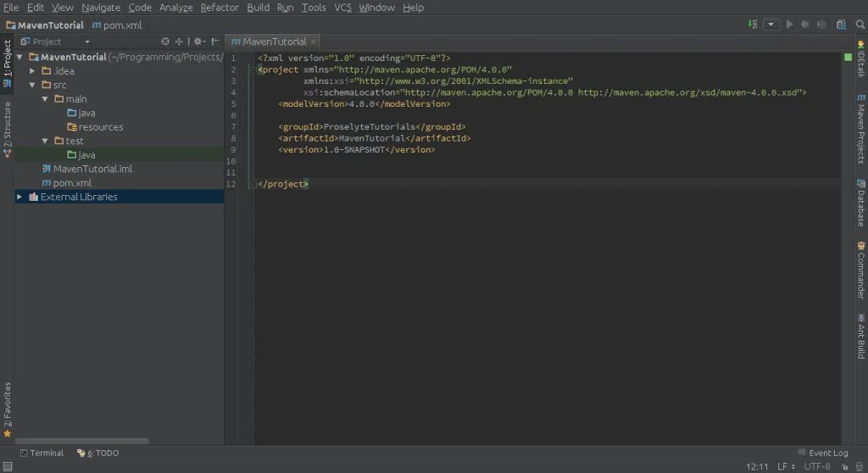Close the MavenTutorial editor tab
Screen dimensions: 868x473
pyautogui.click(x=314, y=42)
